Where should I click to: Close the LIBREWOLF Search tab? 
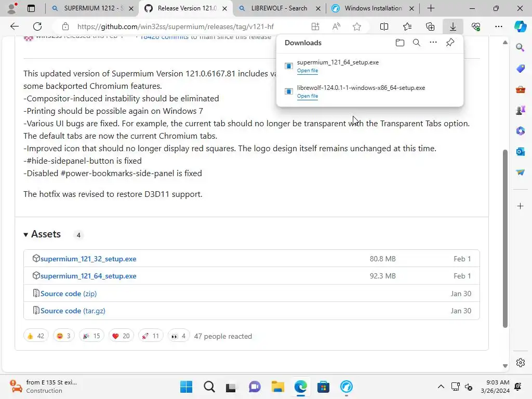coord(318,8)
